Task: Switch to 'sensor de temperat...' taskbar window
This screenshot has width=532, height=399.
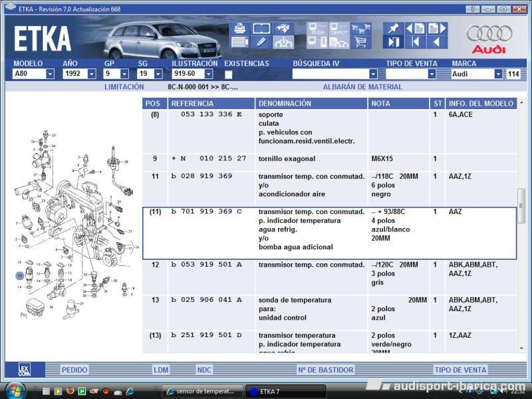Action: coord(201,391)
